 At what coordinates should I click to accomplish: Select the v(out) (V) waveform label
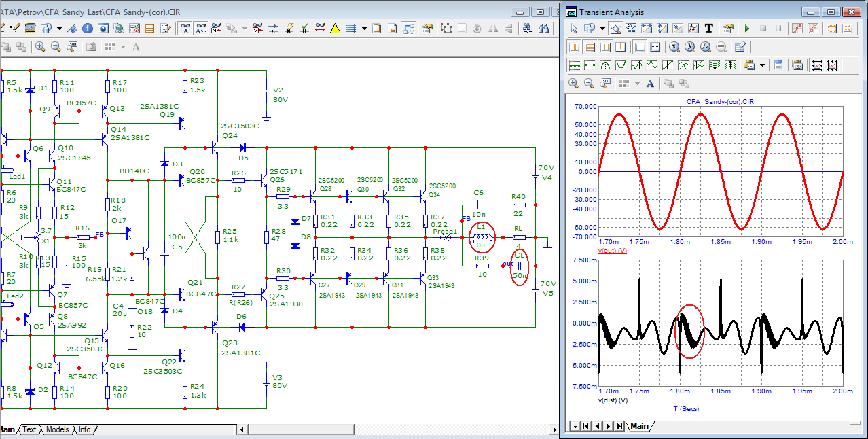coord(612,251)
